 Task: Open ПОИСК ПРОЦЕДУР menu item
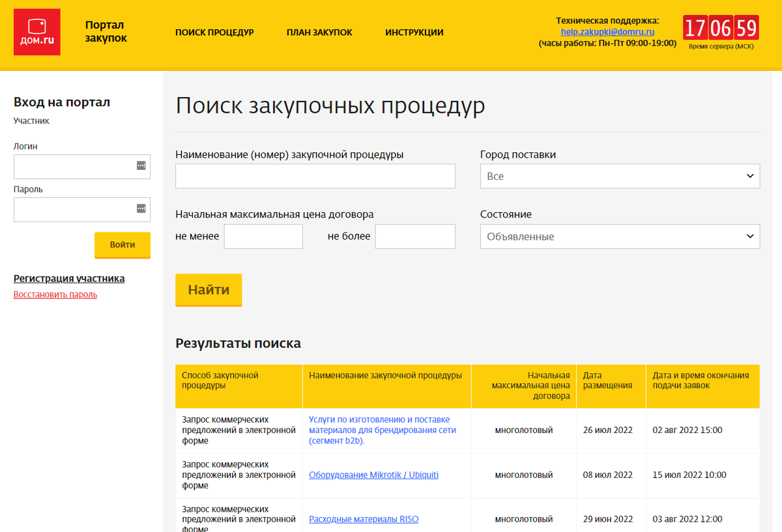click(214, 32)
